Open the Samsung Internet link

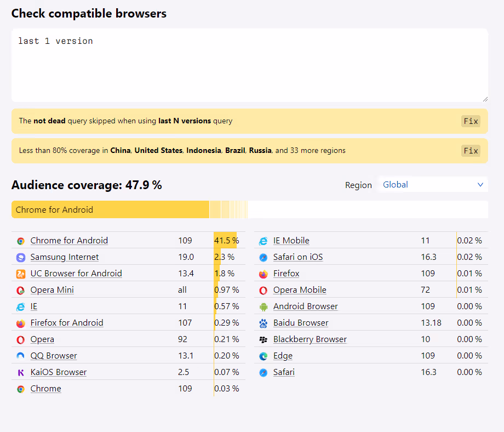click(64, 257)
